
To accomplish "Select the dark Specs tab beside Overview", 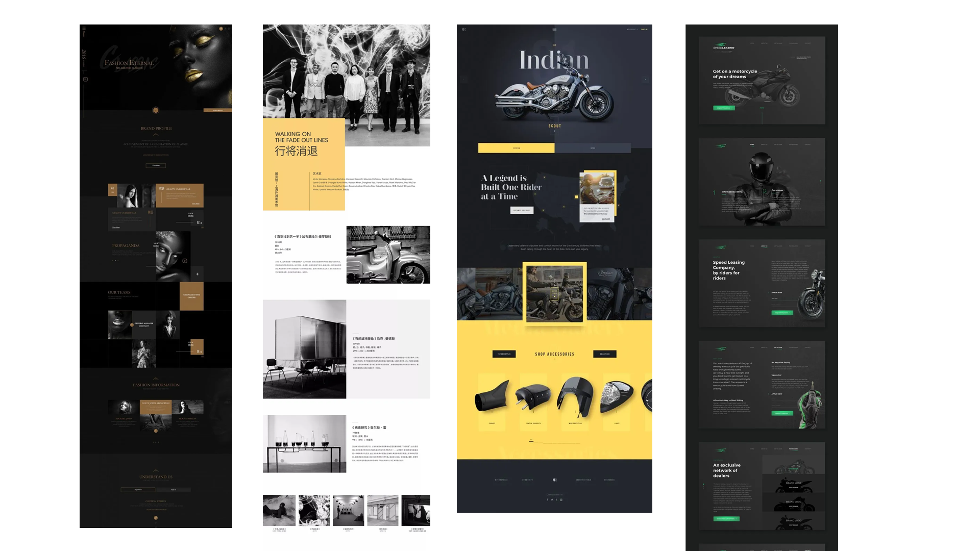I will [x=593, y=148].
